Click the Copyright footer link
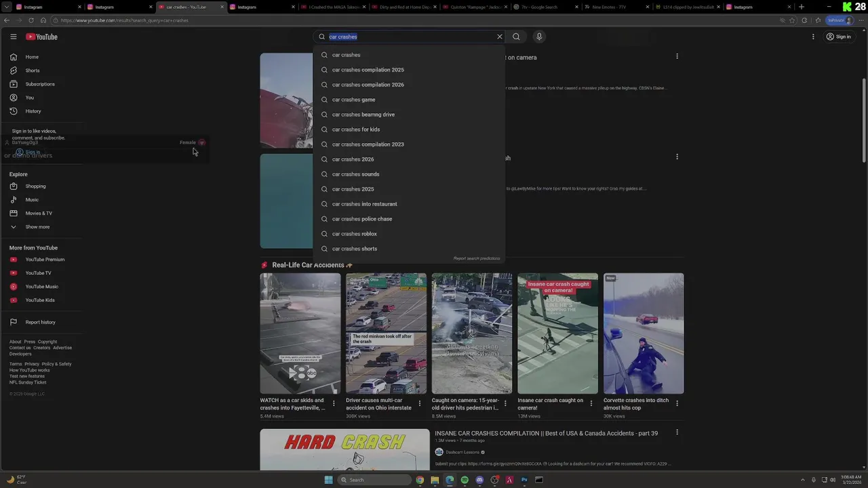The width and height of the screenshot is (868, 488). click(x=47, y=342)
